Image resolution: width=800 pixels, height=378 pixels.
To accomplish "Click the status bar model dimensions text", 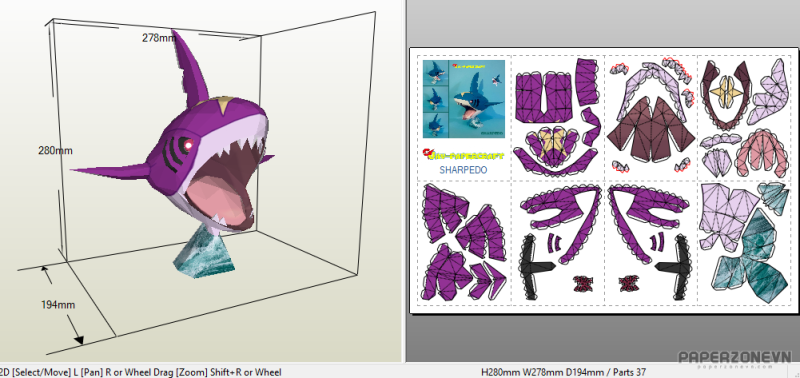I will (x=563, y=372).
